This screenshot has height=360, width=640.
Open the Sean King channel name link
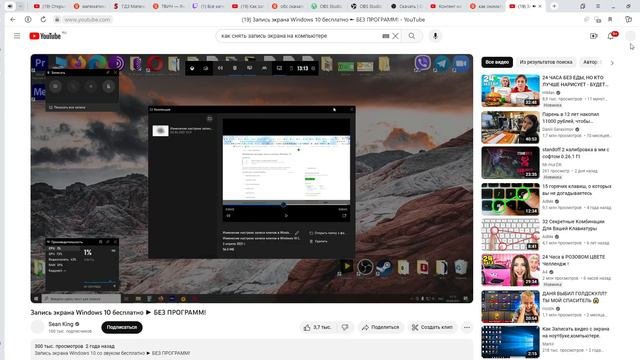61,324
